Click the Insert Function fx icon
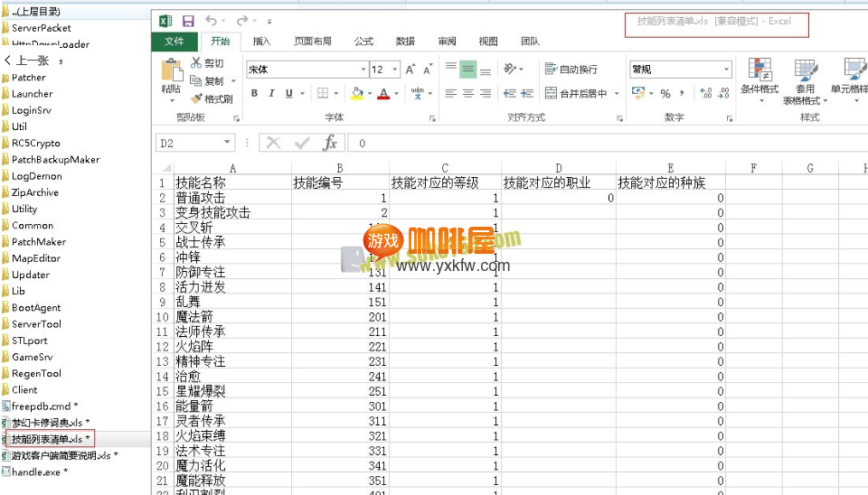This screenshot has height=495, width=868. tap(330, 143)
